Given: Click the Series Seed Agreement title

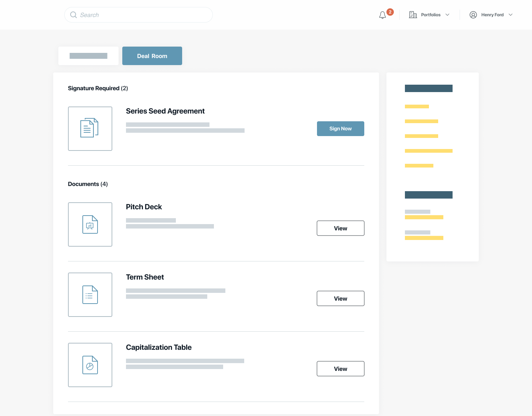Looking at the screenshot, I should 165,111.
